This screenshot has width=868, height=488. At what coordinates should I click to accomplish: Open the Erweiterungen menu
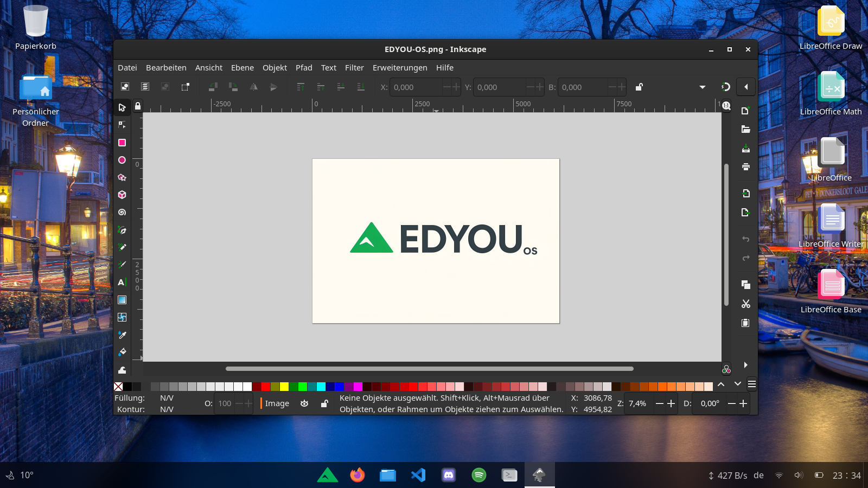click(400, 67)
